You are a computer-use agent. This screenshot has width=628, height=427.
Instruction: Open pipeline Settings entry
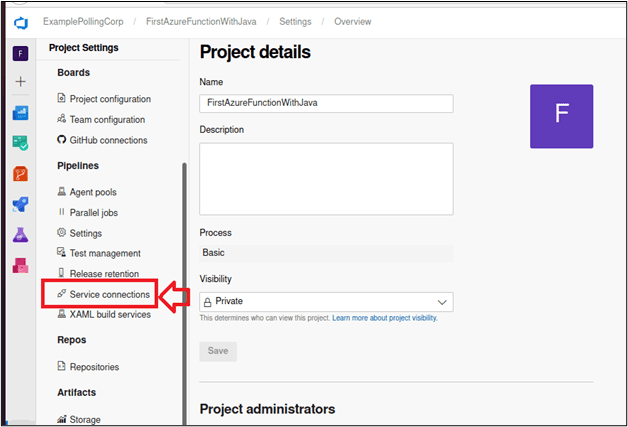pyautogui.click(x=86, y=234)
